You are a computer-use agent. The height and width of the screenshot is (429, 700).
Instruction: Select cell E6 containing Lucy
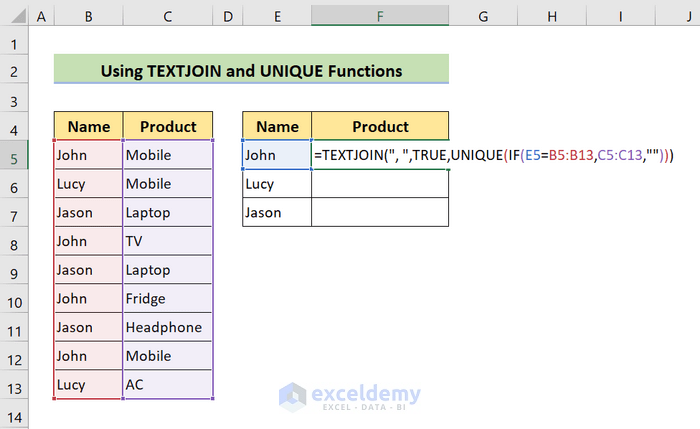click(x=277, y=184)
